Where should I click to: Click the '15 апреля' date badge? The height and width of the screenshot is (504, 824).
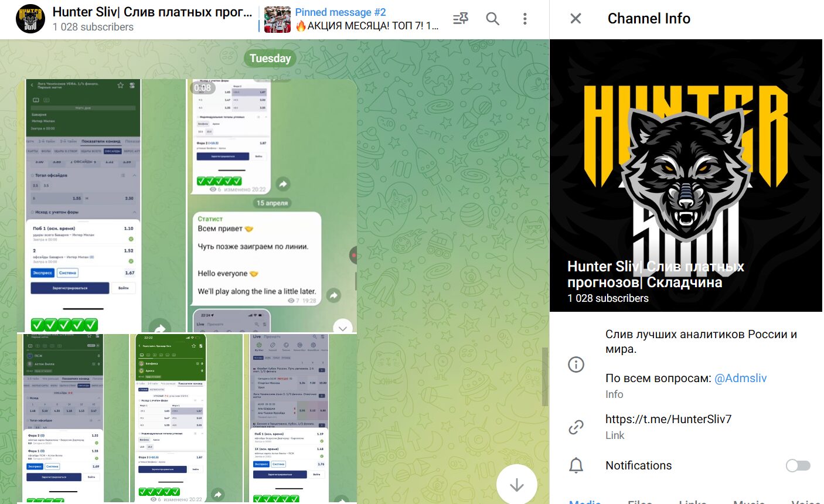(x=272, y=203)
